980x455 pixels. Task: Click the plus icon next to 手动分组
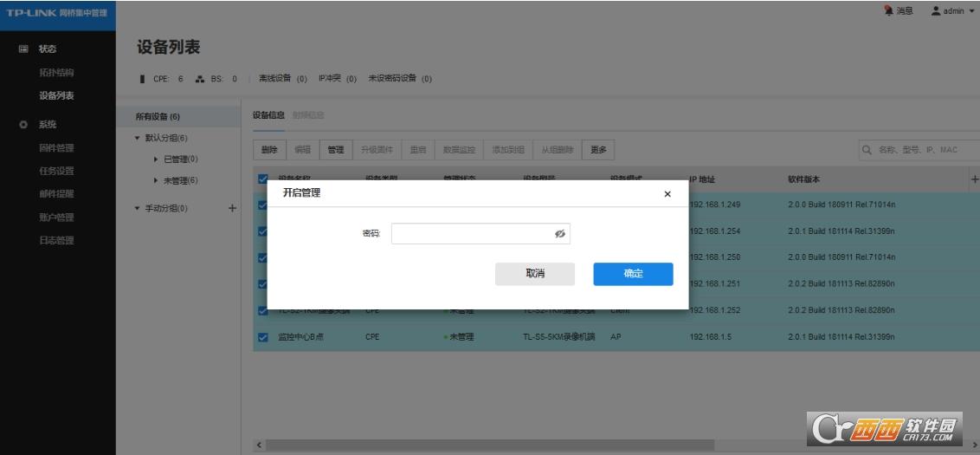pyautogui.click(x=231, y=208)
